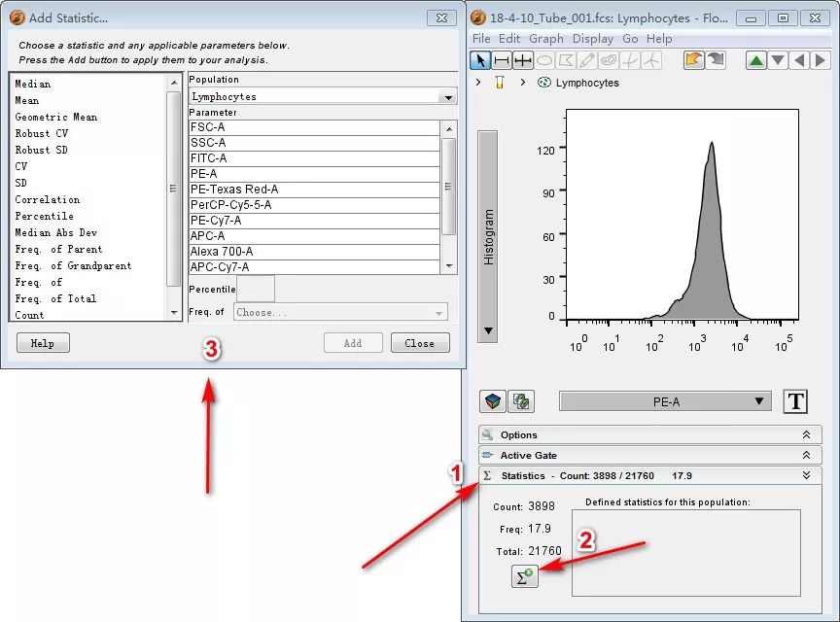The height and width of the screenshot is (622, 840).
Task: Open the Histogram plot type dropdown
Action: coord(487,236)
